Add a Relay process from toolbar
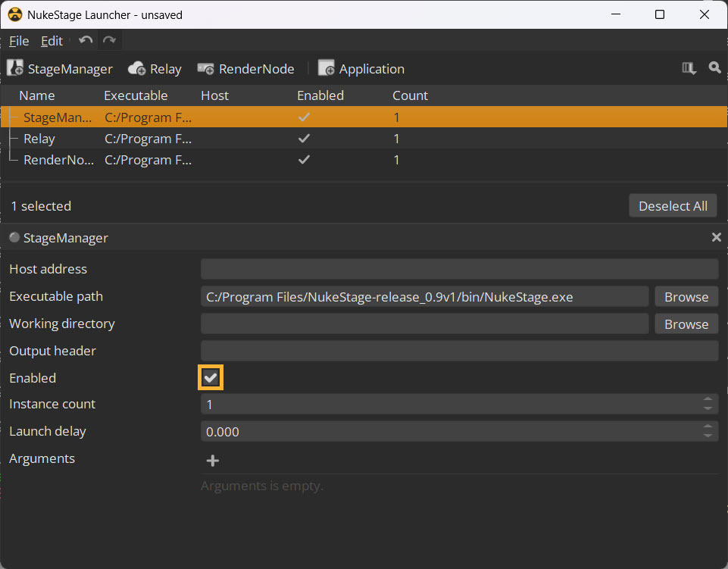The image size is (728, 569). pyautogui.click(x=155, y=69)
